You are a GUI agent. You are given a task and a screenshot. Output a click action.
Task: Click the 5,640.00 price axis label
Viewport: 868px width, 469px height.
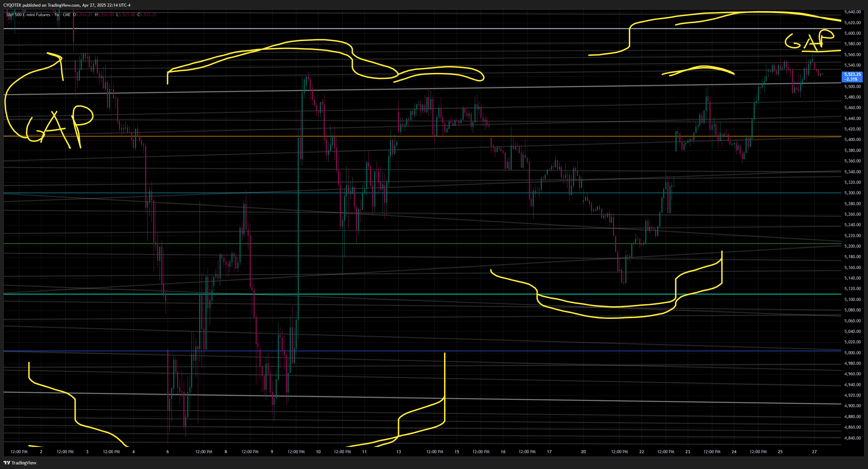(853, 12)
